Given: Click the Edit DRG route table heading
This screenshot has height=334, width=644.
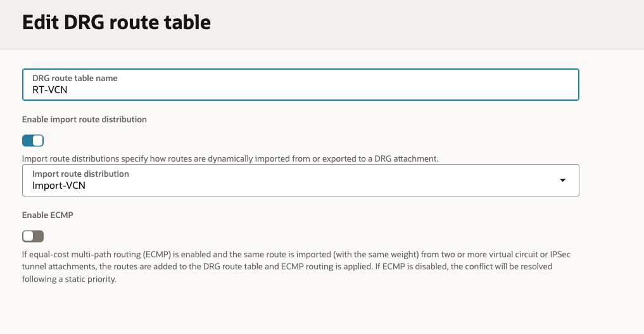Looking at the screenshot, I should point(117,23).
